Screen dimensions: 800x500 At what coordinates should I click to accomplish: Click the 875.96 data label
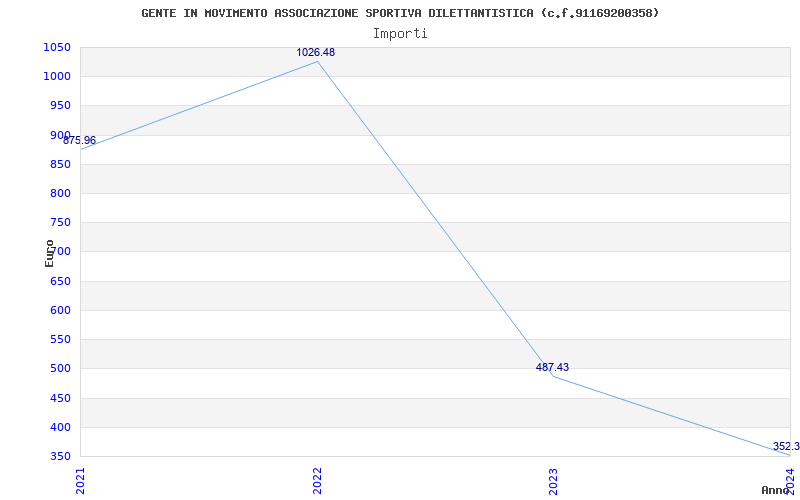pos(80,140)
